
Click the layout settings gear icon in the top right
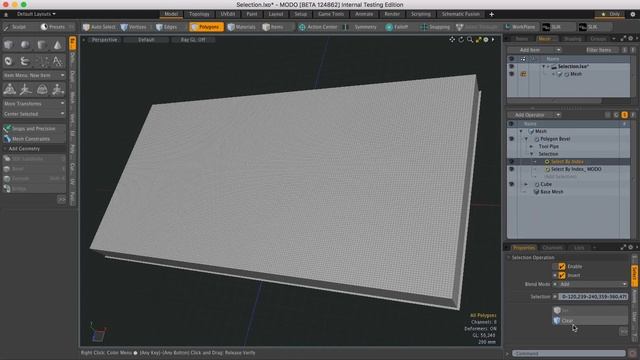point(633,14)
